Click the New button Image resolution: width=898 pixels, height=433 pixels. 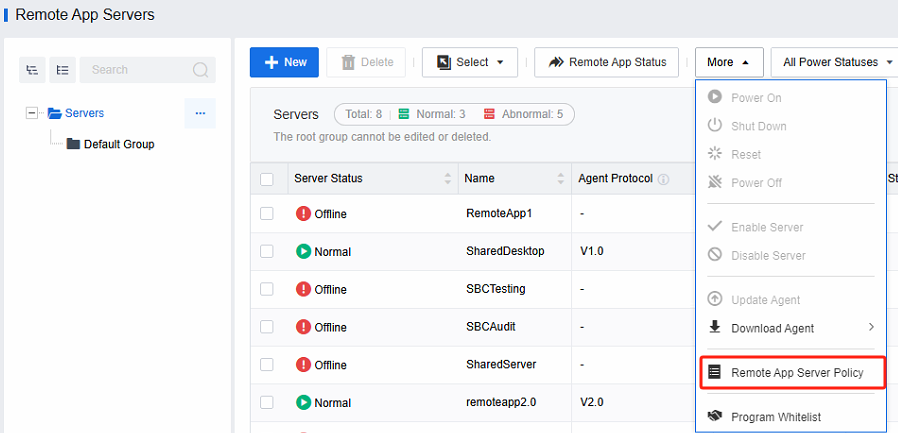[284, 62]
